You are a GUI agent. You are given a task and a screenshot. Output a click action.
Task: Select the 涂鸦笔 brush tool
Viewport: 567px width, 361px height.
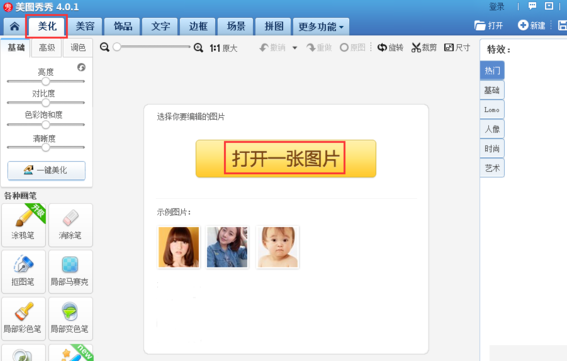(24, 225)
